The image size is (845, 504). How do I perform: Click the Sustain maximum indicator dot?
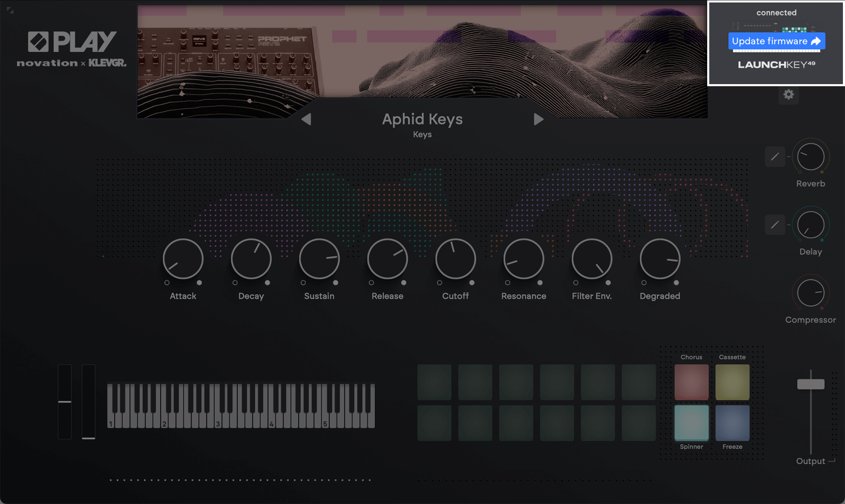tap(335, 283)
